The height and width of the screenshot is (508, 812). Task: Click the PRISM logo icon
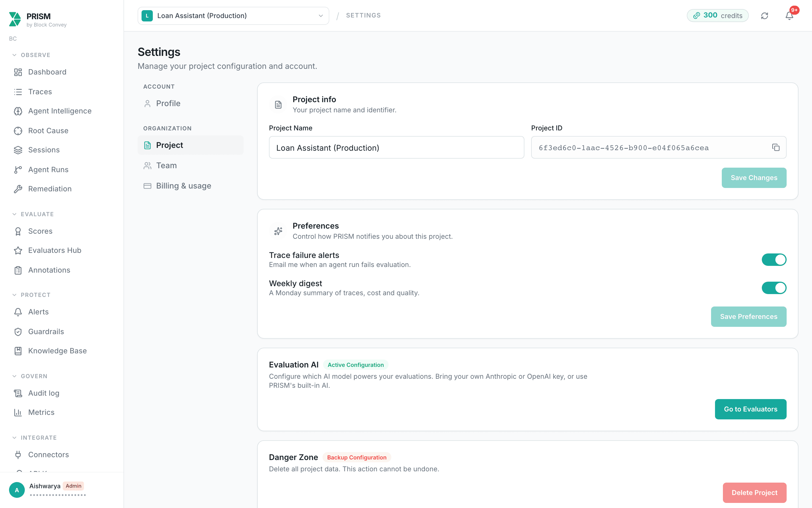click(x=15, y=19)
